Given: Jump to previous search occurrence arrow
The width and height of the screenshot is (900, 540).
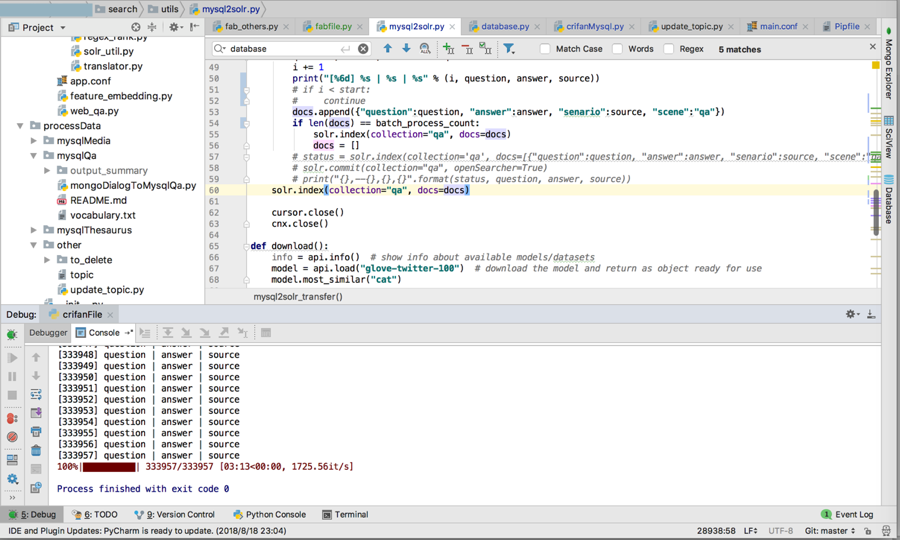Looking at the screenshot, I should [388, 48].
